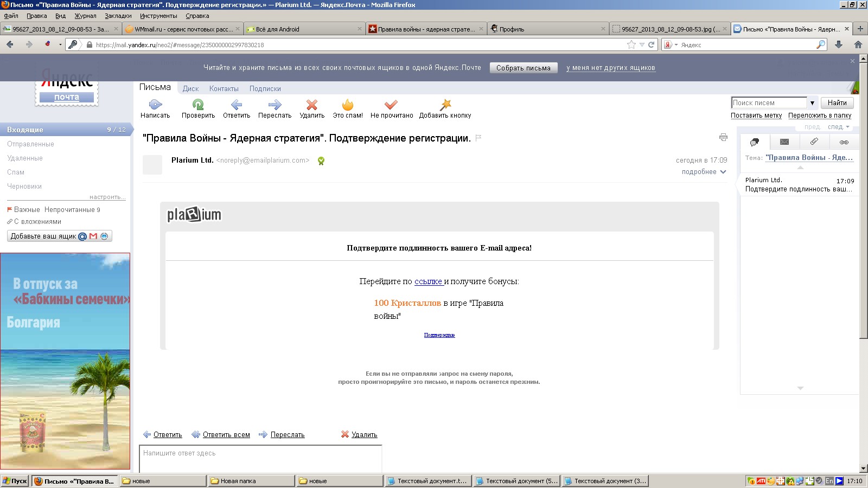Click the Переслать forward toolbar icon
Screen dimensions: 868x488
275,104
